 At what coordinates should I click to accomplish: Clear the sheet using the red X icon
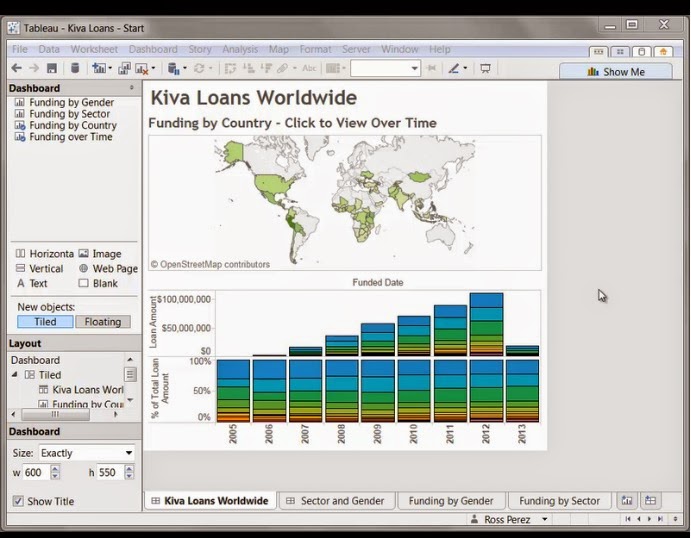(x=142, y=68)
